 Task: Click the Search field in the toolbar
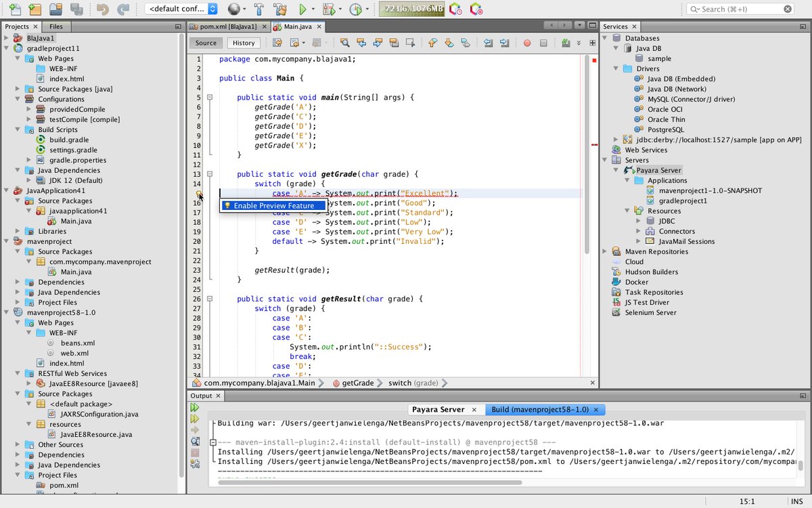coord(739,9)
